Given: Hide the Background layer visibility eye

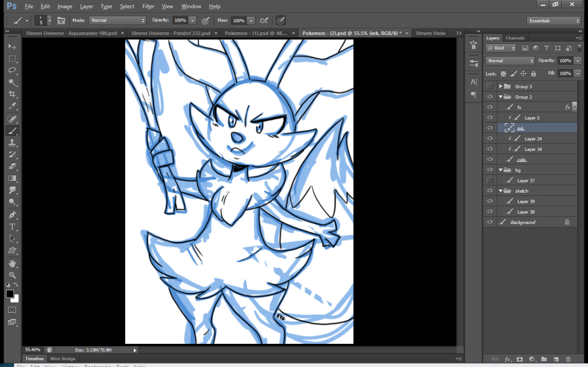Looking at the screenshot, I should tap(490, 222).
